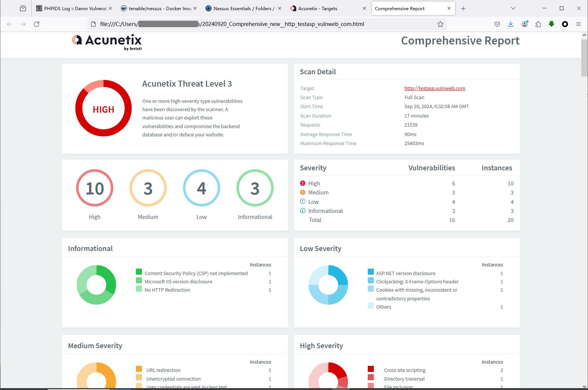Click the Low count circle showing 4
This screenshot has width=588, height=390.
pos(202,188)
